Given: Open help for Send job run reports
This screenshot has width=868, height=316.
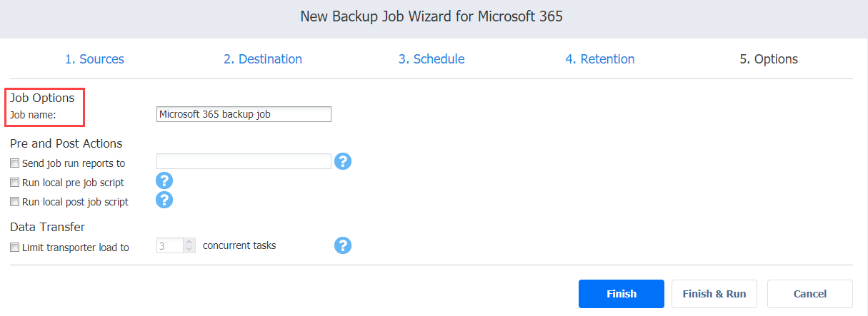Looking at the screenshot, I should (x=343, y=161).
